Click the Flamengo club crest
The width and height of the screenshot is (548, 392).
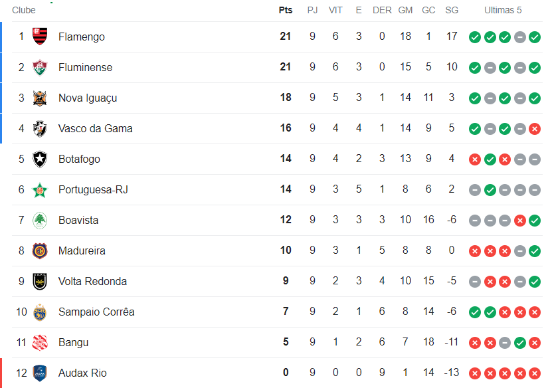[x=40, y=37]
